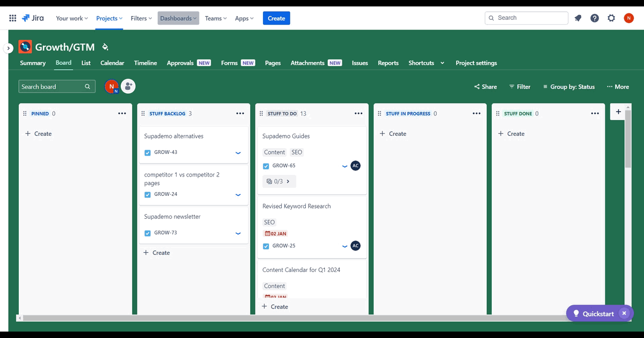Open user profile avatar N in the top bar
This screenshot has width=644, height=338.
point(629,18)
